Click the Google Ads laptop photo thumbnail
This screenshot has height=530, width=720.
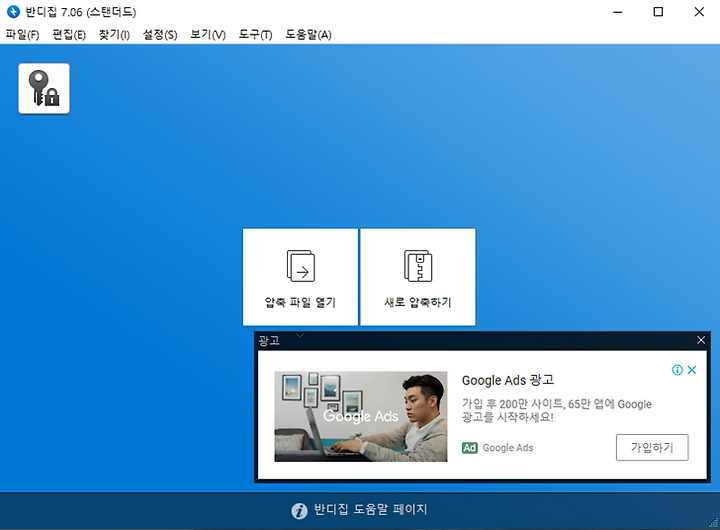tap(361, 417)
